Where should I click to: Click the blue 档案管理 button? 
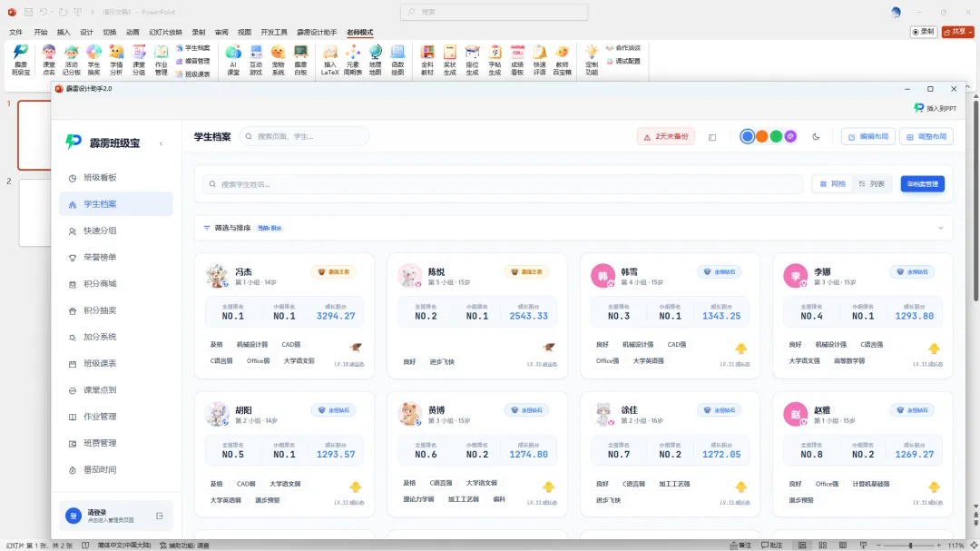point(923,184)
